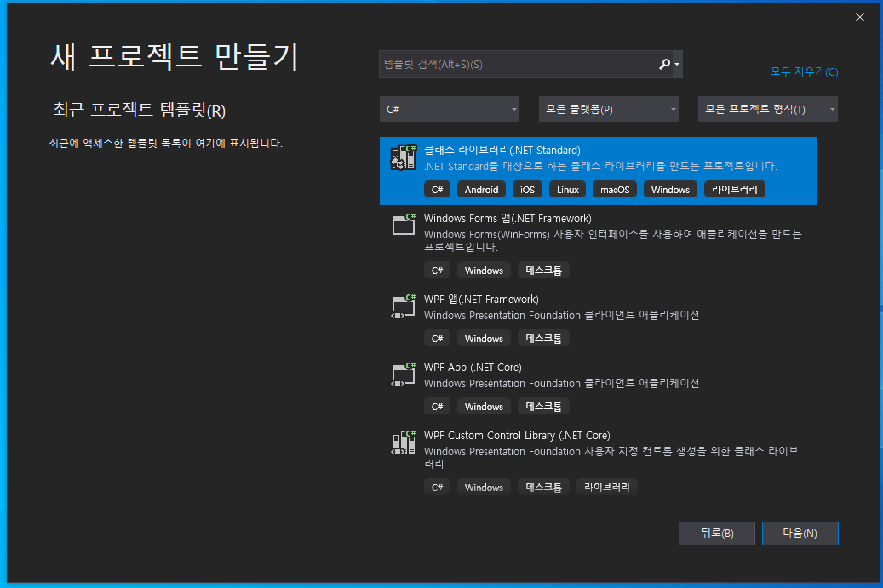Select 클래스 라이브러리(.NET Standard) template title
The height and width of the screenshot is (588, 883).
[x=502, y=151]
